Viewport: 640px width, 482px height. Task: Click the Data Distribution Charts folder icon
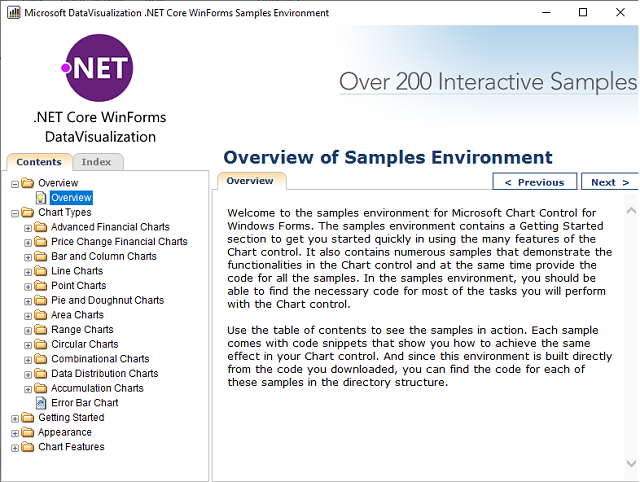(40, 374)
